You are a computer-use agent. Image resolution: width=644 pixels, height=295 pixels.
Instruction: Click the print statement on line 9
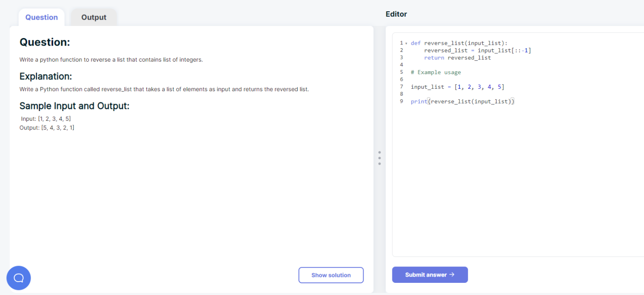point(461,101)
